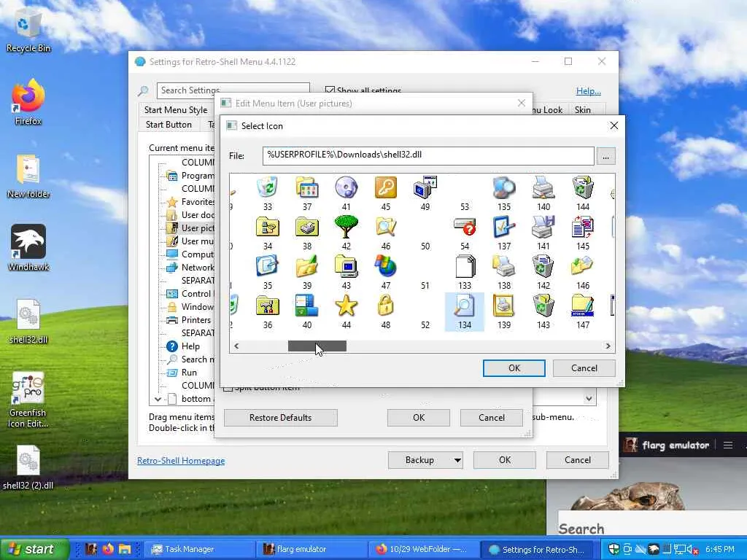Select the logoff icon 35
This screenshot has width=747, height=560.
pyautogui.click(x=267, y=266)
